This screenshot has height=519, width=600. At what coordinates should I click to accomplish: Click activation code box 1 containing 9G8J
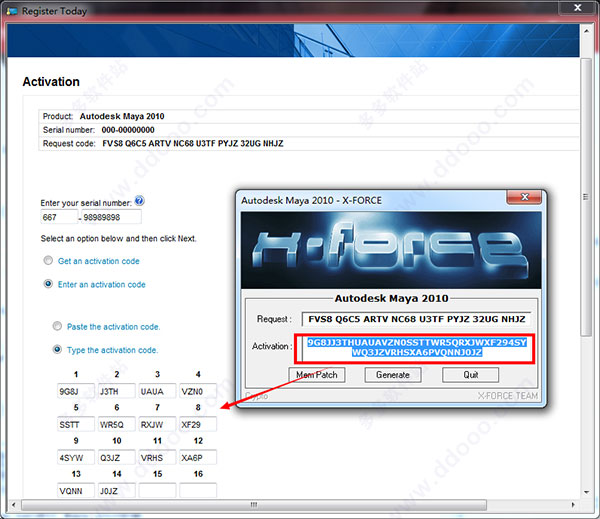pyautogui.click(x=76, y=391)
